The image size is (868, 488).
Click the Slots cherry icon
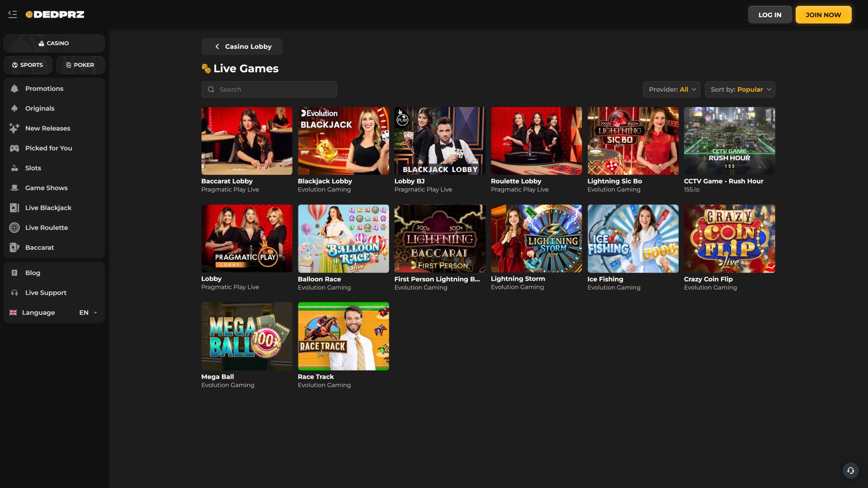pyautogui.click(x=14, y=168)
